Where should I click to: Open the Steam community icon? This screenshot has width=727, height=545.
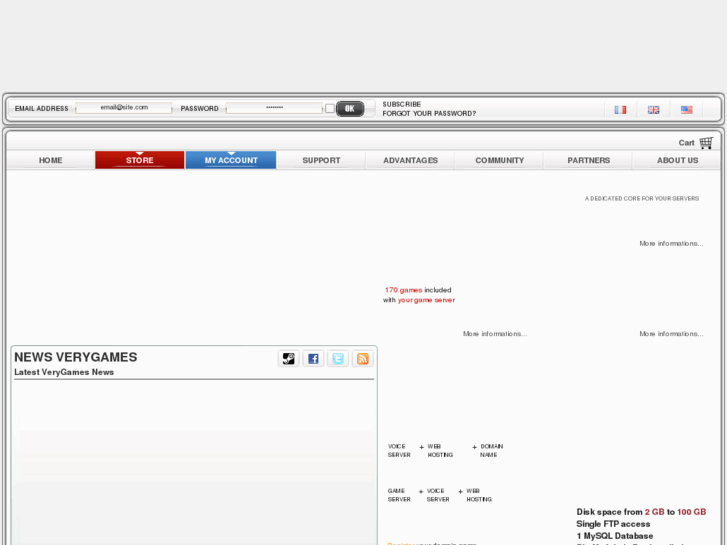288,359
